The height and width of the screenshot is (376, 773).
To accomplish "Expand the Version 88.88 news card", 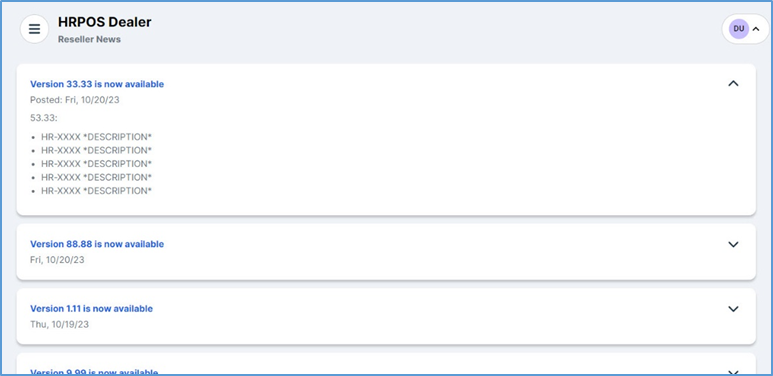I will pyautogui.click(x=734, y=244).
